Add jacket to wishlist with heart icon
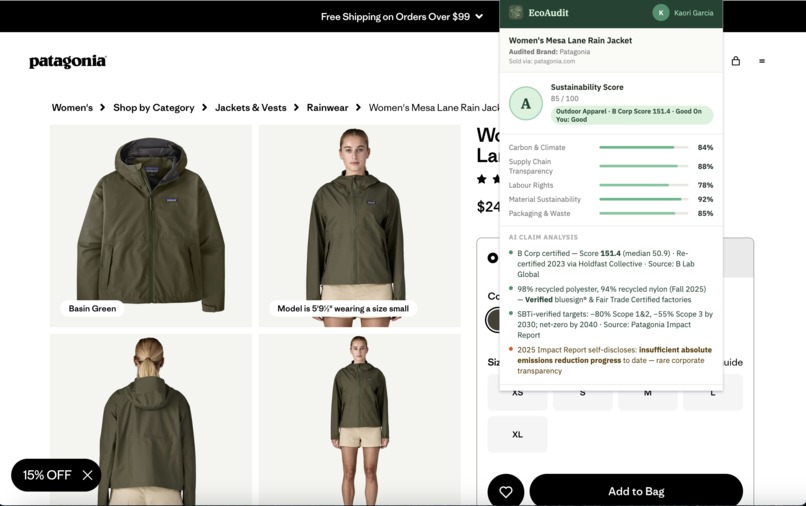 coord(506,492)
